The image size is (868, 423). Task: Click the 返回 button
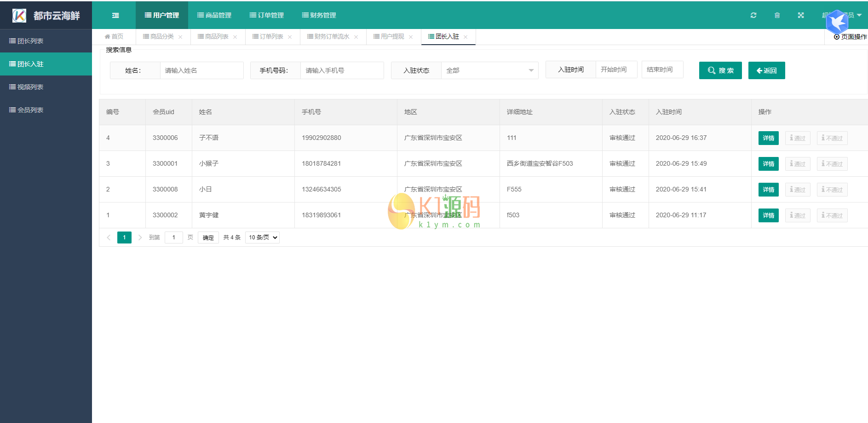(766, 70)
